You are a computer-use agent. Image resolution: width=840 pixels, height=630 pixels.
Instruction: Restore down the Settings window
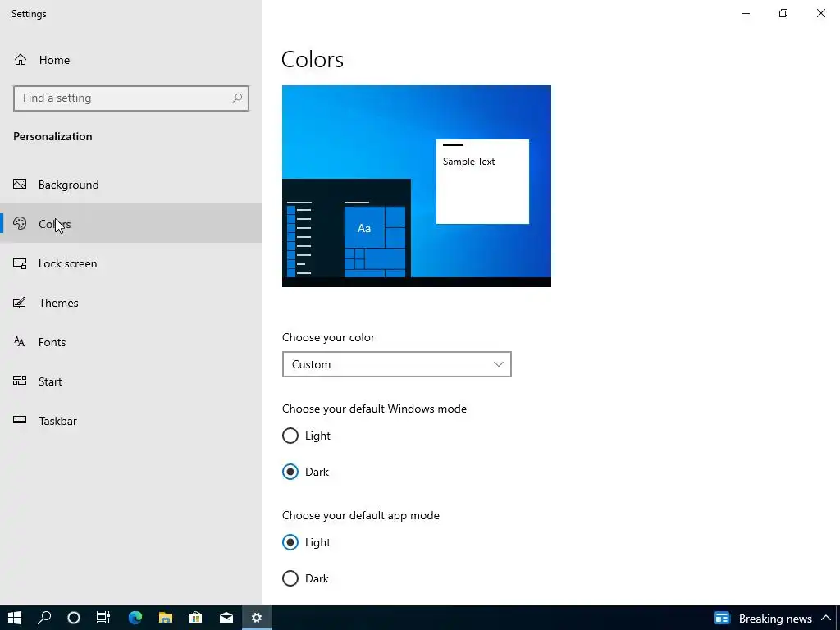pos(783,13)
